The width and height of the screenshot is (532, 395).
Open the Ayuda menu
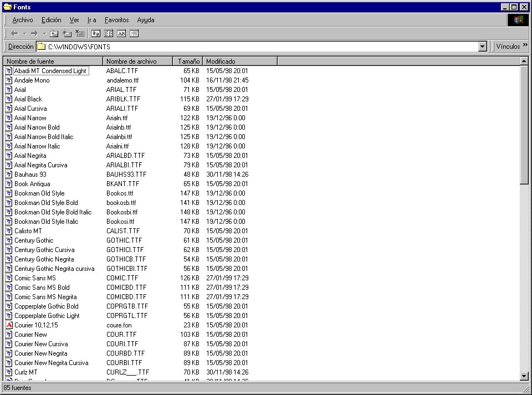146,20
